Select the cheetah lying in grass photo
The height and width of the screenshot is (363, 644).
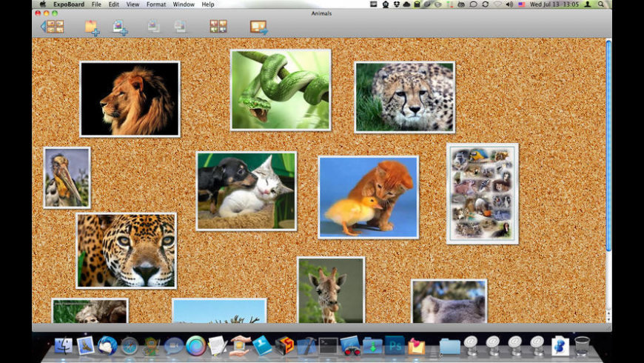coord(405,98)
